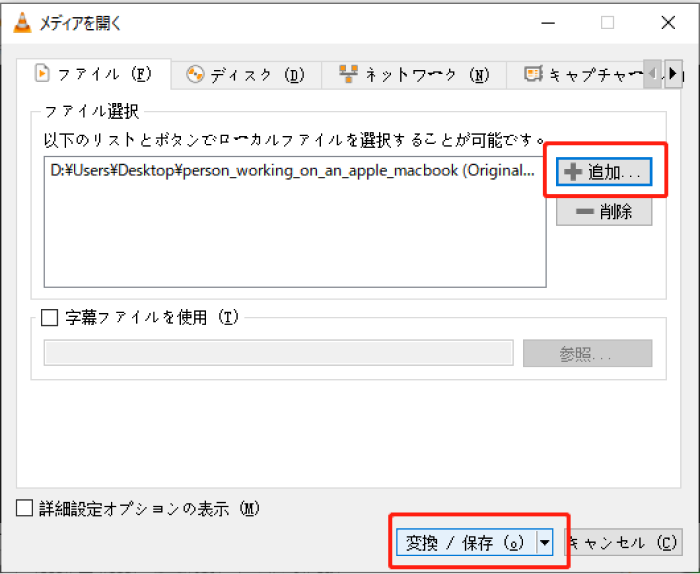
Task: Close the メディアを開く dialog
Action: coord(668,23)
